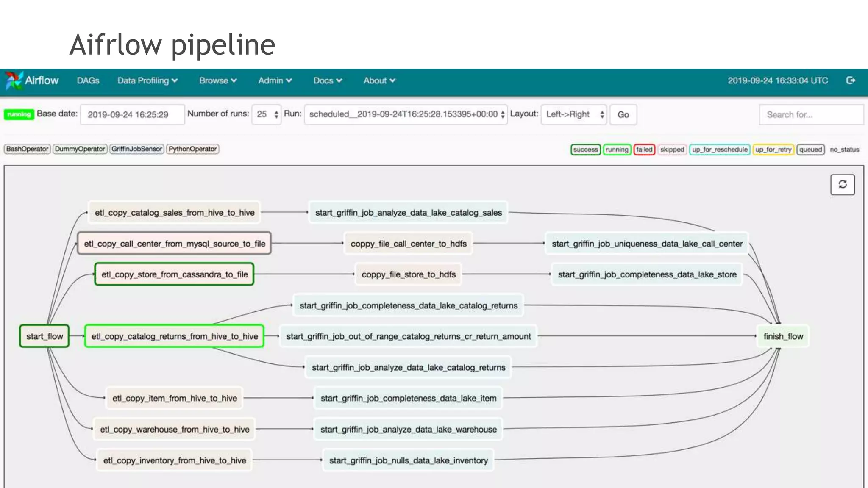This screenshot has height=488, width=868.
Task: Open etl_copy_catalog_returns_from_hive_to_hive node
Action: (175, 336)
